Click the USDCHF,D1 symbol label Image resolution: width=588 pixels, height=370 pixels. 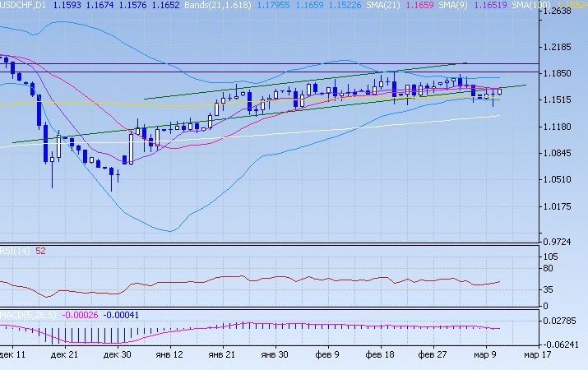[x=23, y=5]
